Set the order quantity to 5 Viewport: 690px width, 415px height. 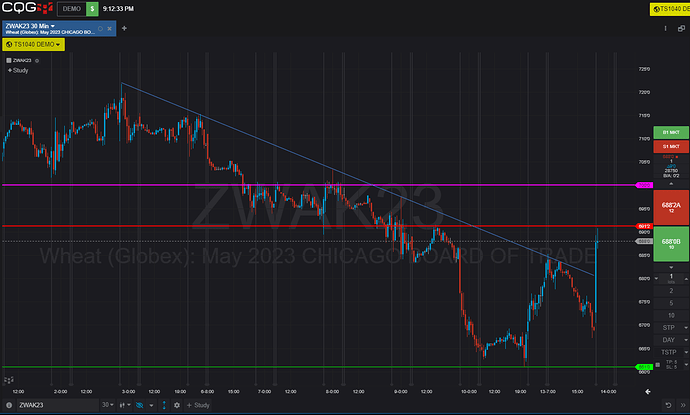pos(671,303)
